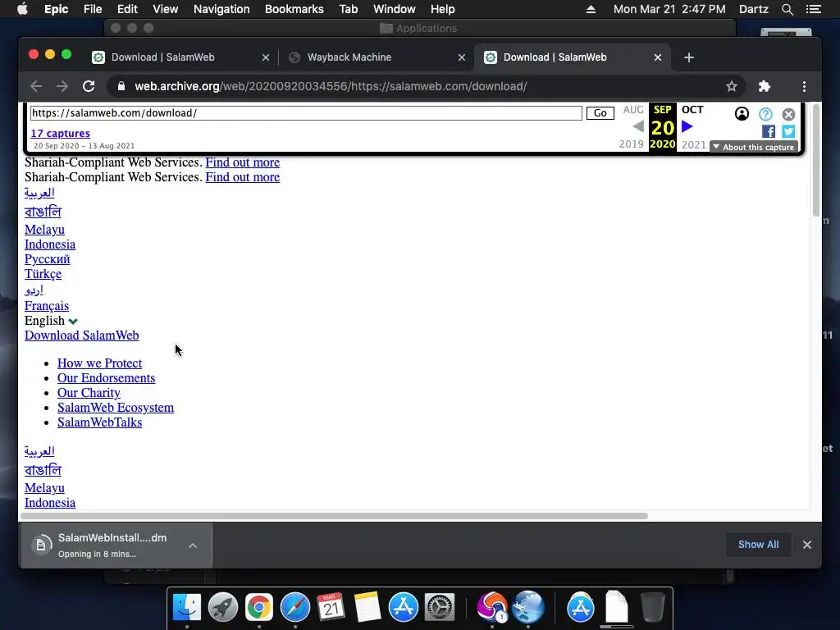Image resolution: width=840 pixels, height=630 pixels.
Task: Close the first Download | SalamWeb tab
Action: tap(265, 57)
